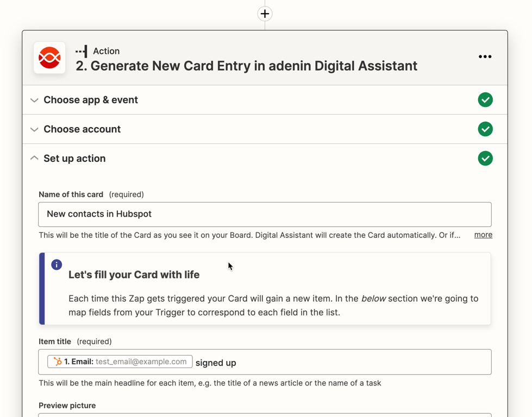
Task: Click the 'more' link under card name
Action: click(483, 235)
